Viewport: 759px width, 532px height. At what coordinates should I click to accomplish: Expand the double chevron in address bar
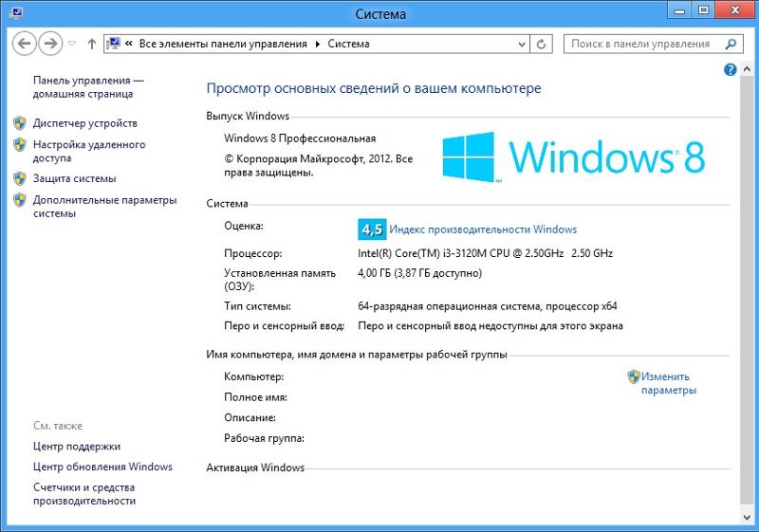coord(129,44)
